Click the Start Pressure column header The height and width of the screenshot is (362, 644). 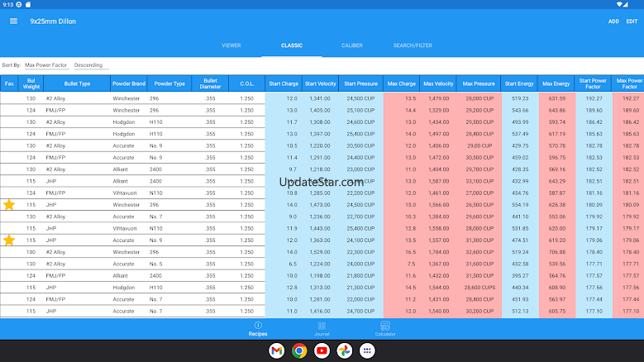pos(361,83)
